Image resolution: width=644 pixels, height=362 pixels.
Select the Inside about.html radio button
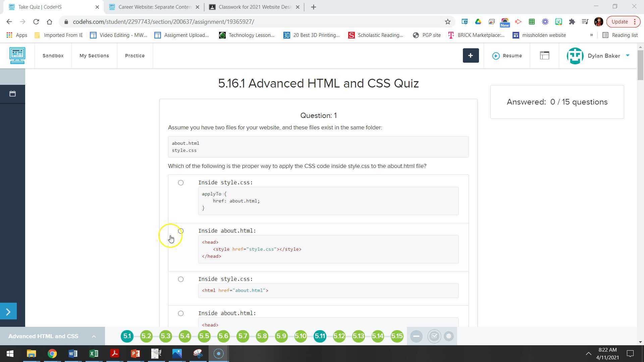coord(181,231)
